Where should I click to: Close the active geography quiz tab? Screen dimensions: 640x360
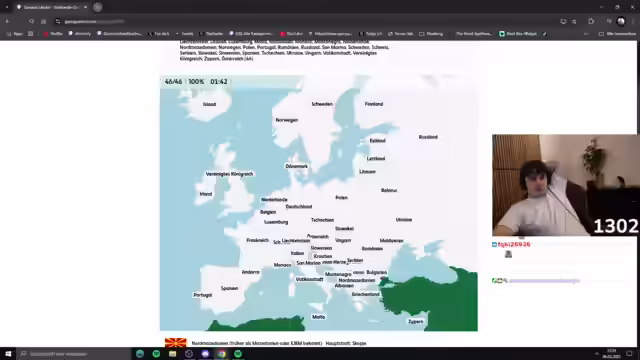(85, 7)
